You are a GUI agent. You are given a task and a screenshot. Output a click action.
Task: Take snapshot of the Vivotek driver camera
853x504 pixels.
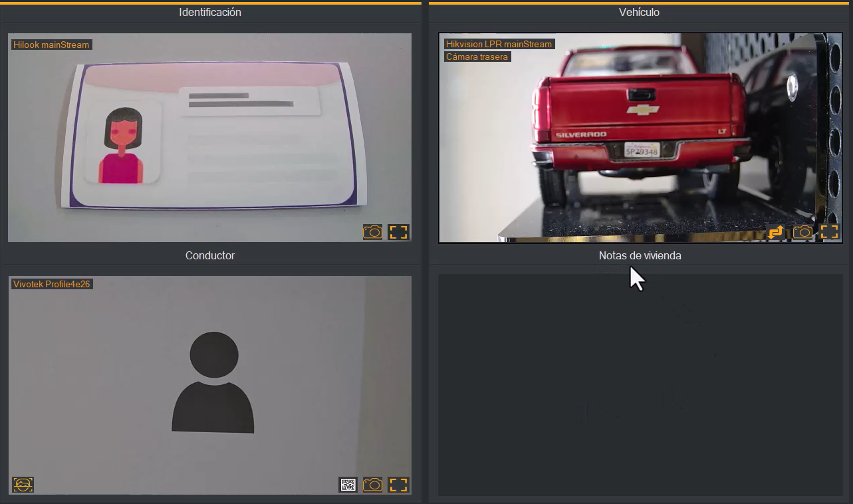tap(372, 485)
